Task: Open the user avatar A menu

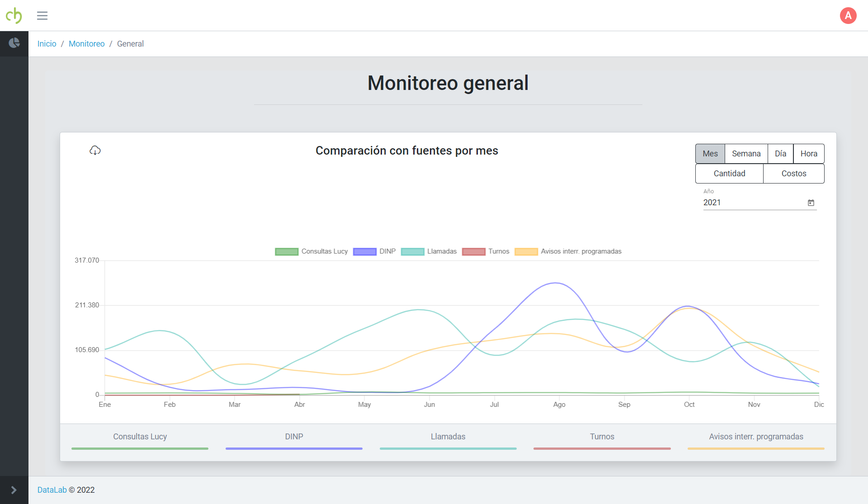Action: pos(848,16)
